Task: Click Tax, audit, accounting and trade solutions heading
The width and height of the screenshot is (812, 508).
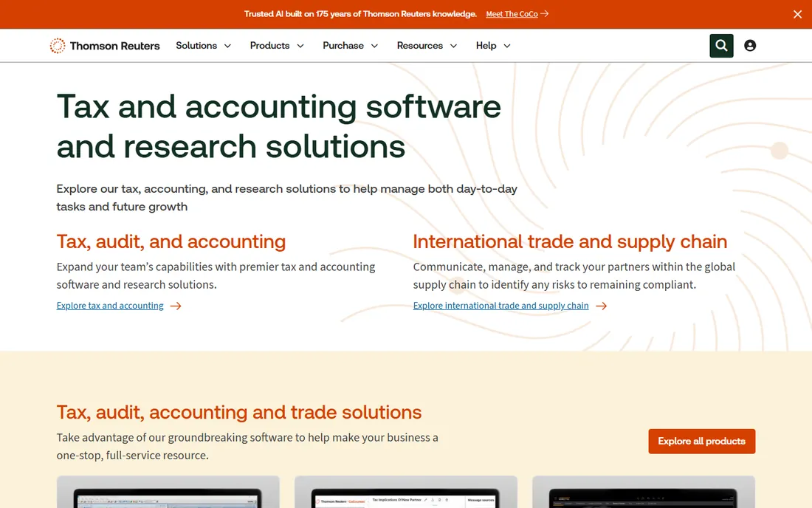Action: [x=238, y=412]
